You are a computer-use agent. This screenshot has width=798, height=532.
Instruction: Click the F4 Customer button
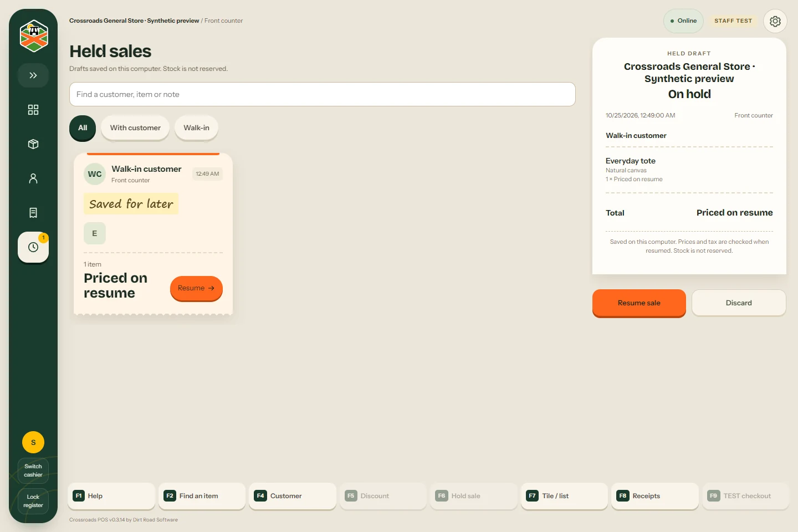[293, 496]
